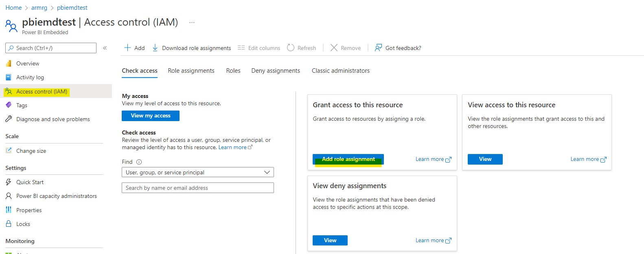Open Tags in sidebar
Image resolution: width=644 pixels, height=254 pixels.
[x=22, y=105]
